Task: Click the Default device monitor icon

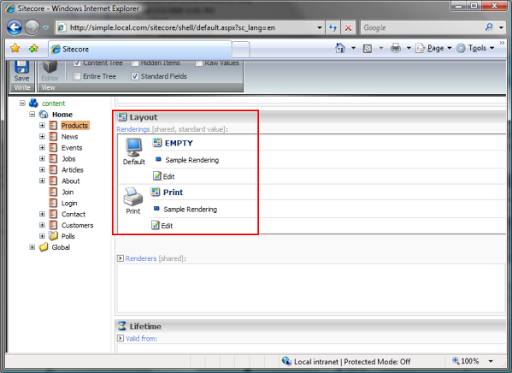Action: pos(134,147)
